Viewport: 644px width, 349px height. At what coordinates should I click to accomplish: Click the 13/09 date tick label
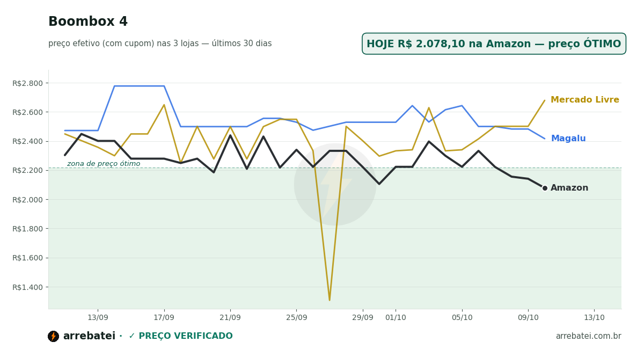98,318
